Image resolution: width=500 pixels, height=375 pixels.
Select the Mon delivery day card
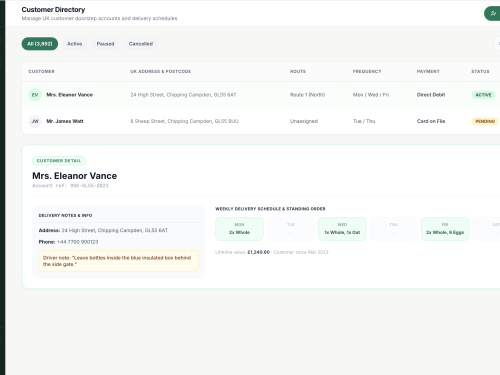(239, 229)
